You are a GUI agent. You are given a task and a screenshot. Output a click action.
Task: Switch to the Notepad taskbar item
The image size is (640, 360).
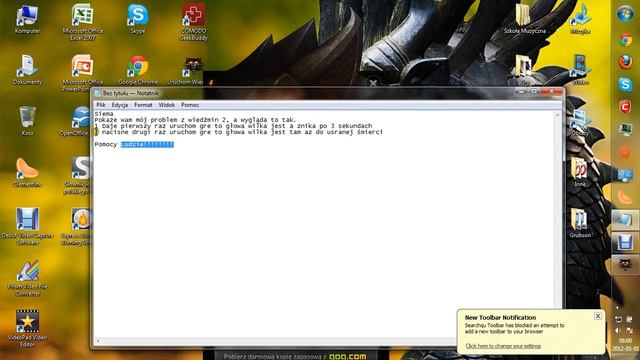625,220
